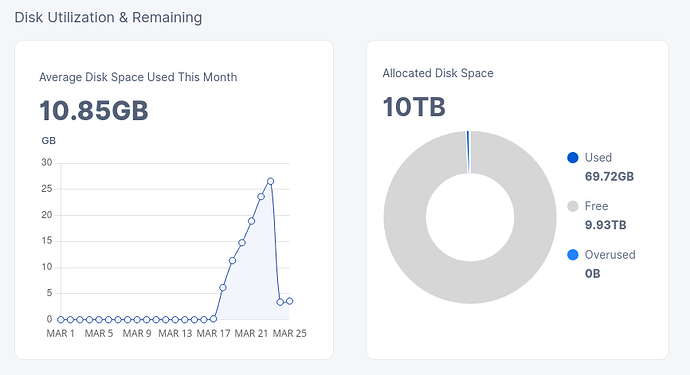
Task: Click the Used legend label
Action: point(598,158)
